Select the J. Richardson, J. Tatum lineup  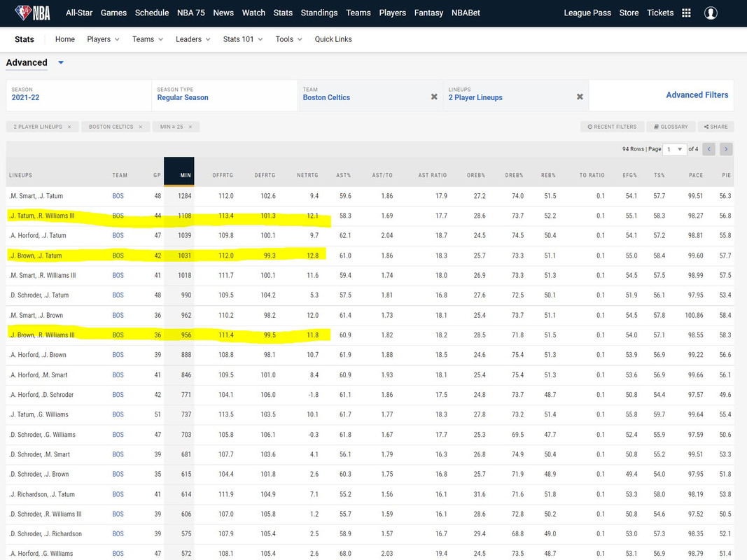(42, 494)
